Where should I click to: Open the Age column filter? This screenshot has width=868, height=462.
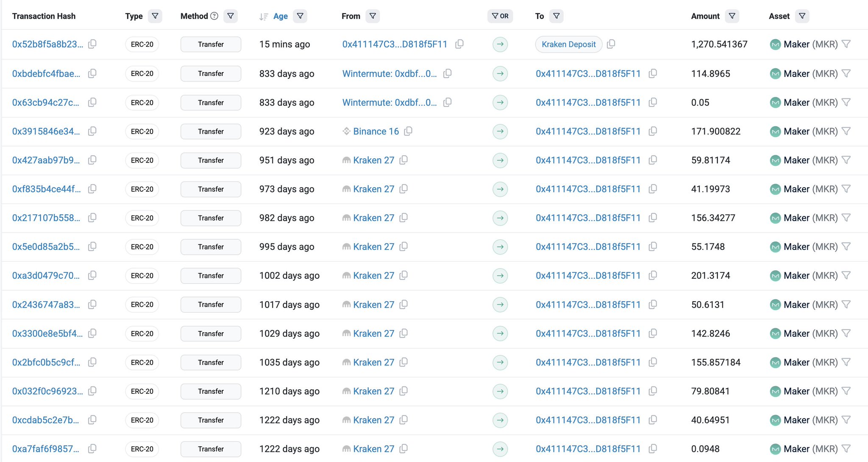click(x=300, y=16)
